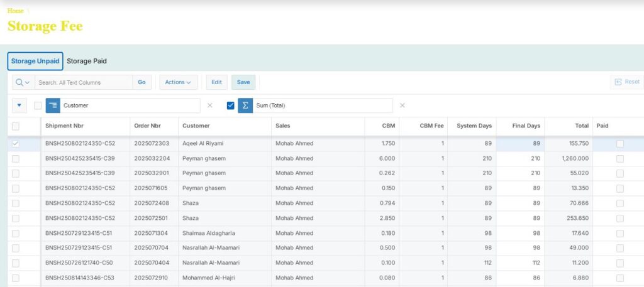Focus the Search All Text Columns field
The height and width of the screenshot is (287, 644).
(83, 82)
